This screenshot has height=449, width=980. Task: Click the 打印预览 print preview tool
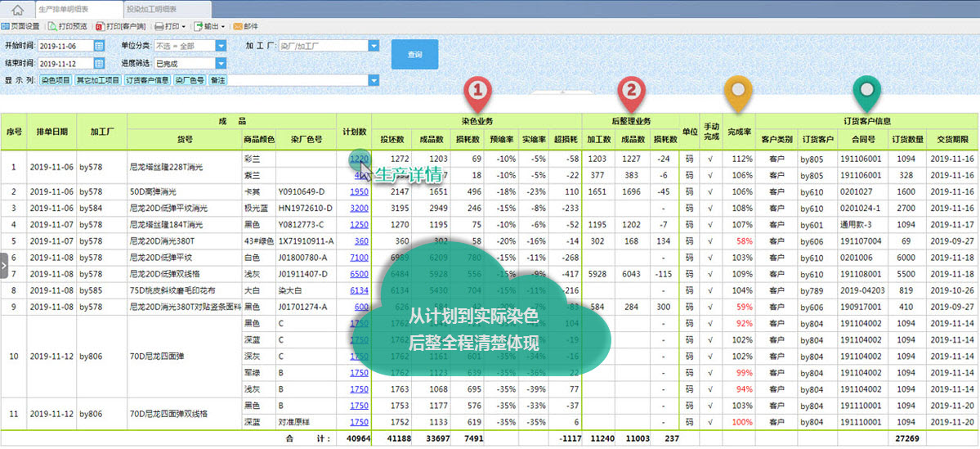(68, 27)
